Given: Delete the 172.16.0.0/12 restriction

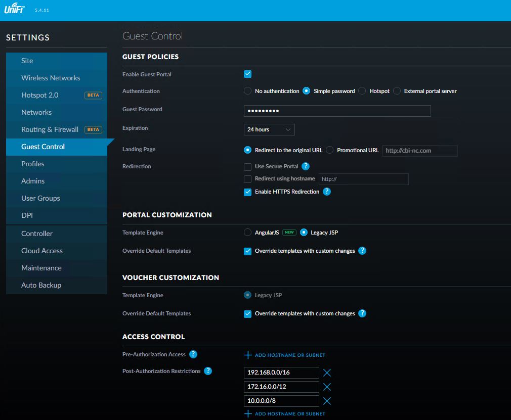Looking at the screenshot, I should [327, 387].
